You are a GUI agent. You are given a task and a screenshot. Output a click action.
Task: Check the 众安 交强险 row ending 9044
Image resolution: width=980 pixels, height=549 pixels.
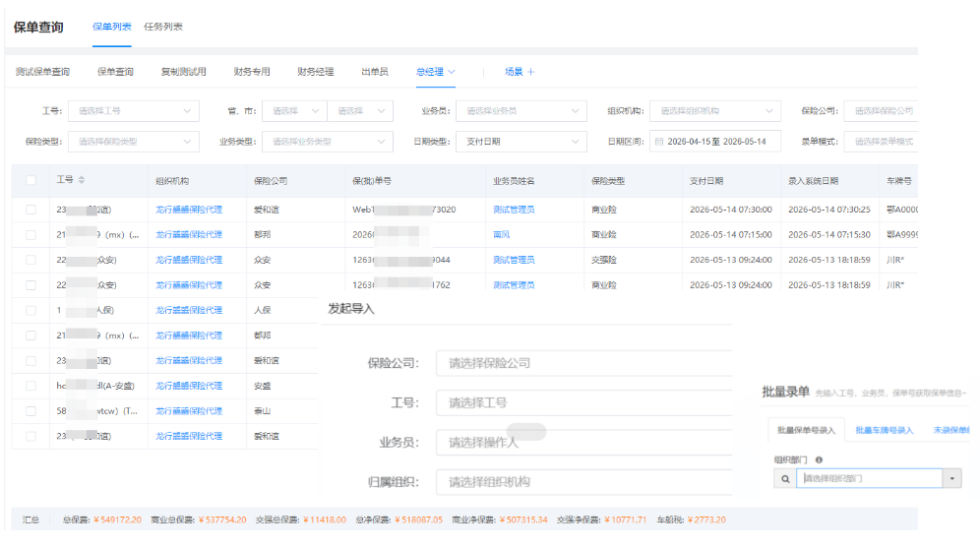coord(31,260)
